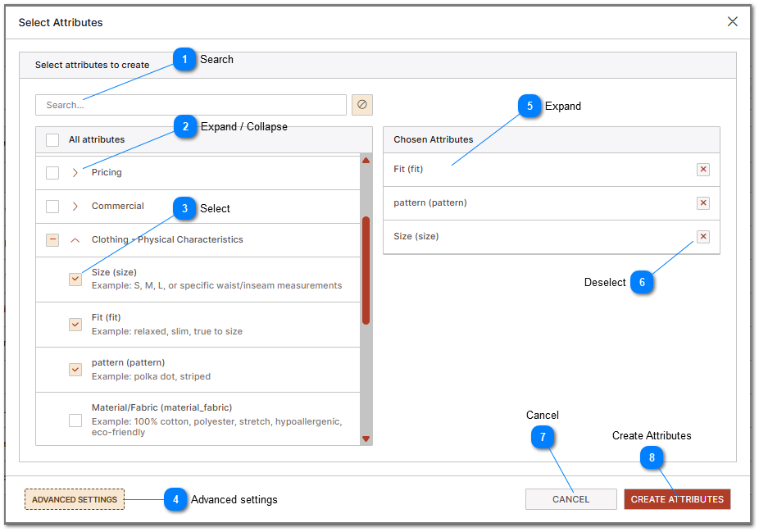Check the Commercial checkbox
Image resolution: width=759 pixels, height=532 pixels.
(x=52, y=206)
